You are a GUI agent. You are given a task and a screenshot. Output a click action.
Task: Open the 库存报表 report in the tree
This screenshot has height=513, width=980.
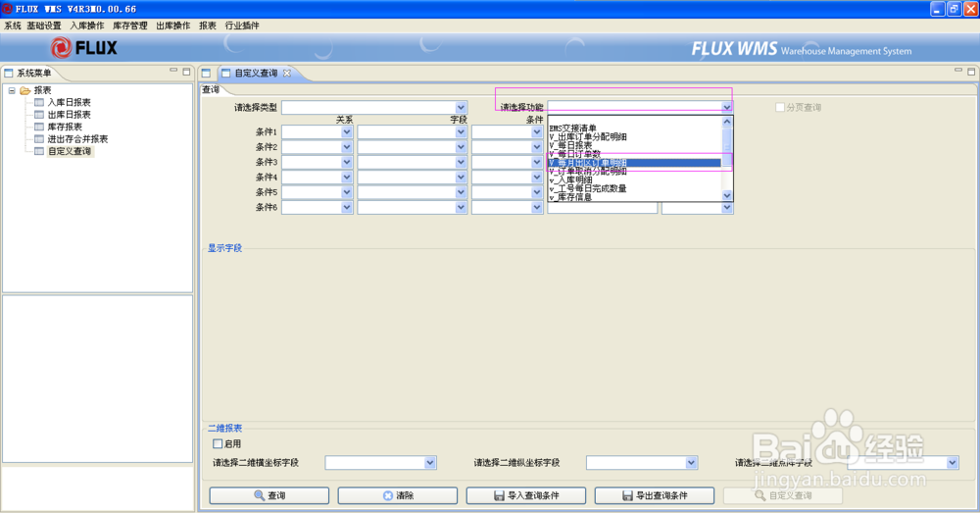point(65,127)
